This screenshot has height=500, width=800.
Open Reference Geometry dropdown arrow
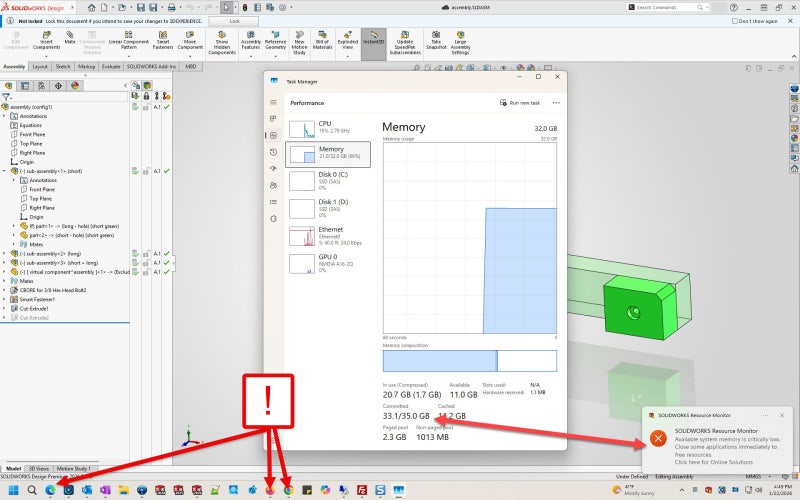(x=276, y=55)
